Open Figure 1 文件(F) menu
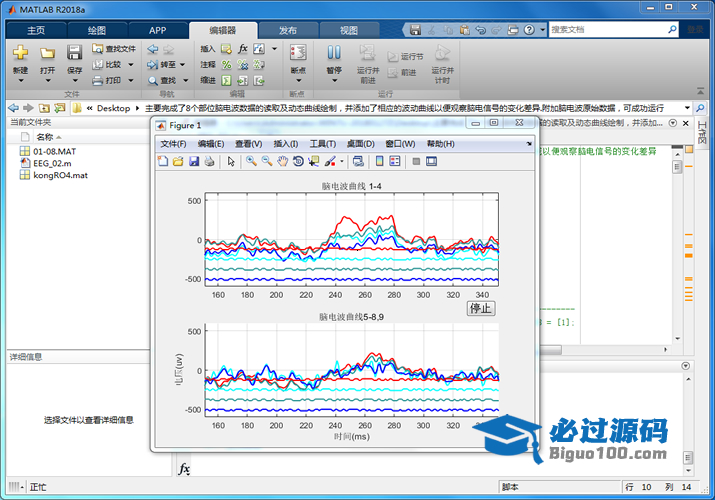Image resolution: width=715 pixels, height=500 pixels. coord(173,144)
